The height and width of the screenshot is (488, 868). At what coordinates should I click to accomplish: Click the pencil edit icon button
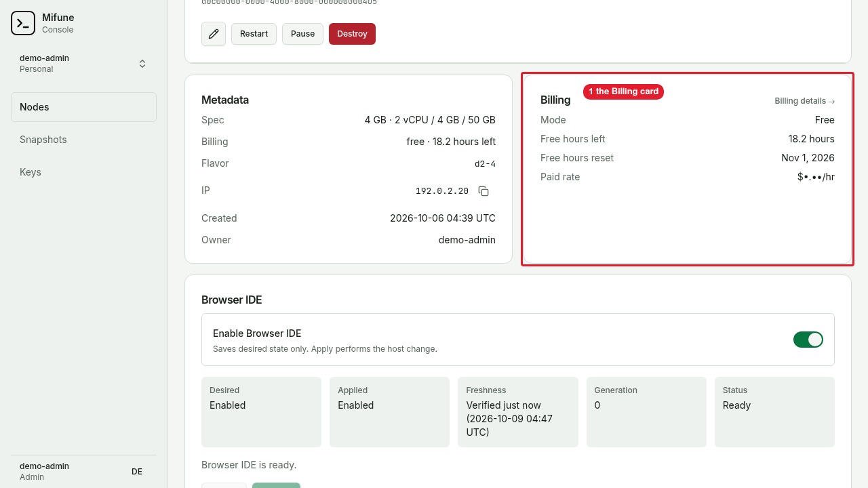click(214, 34)
